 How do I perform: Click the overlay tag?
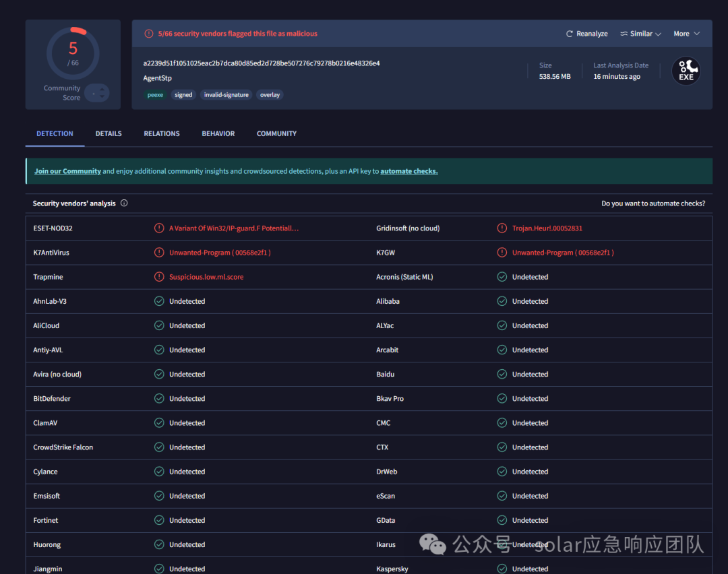pos(270,95)
